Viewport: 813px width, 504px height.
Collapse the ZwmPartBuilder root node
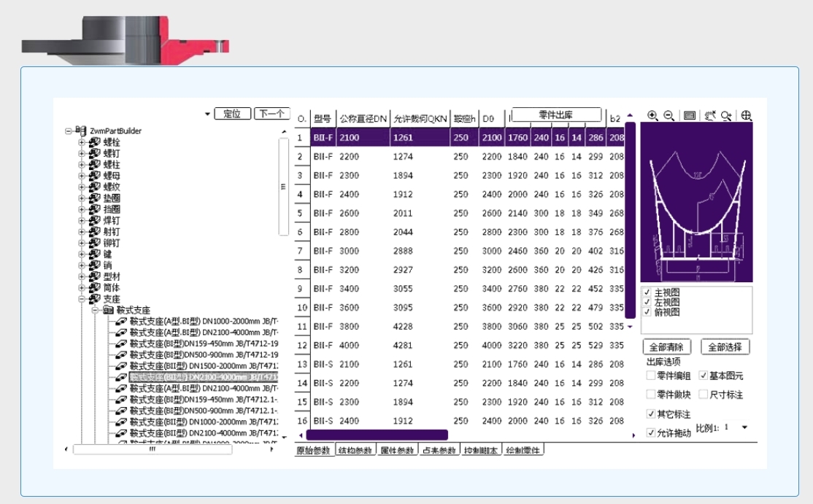(x=68, y=131)
